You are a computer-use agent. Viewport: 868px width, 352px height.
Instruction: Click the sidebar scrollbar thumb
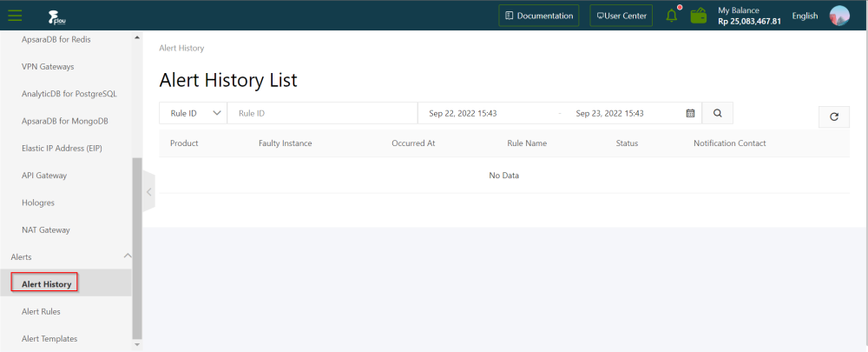pyautogui.click(x=137, y=249)
